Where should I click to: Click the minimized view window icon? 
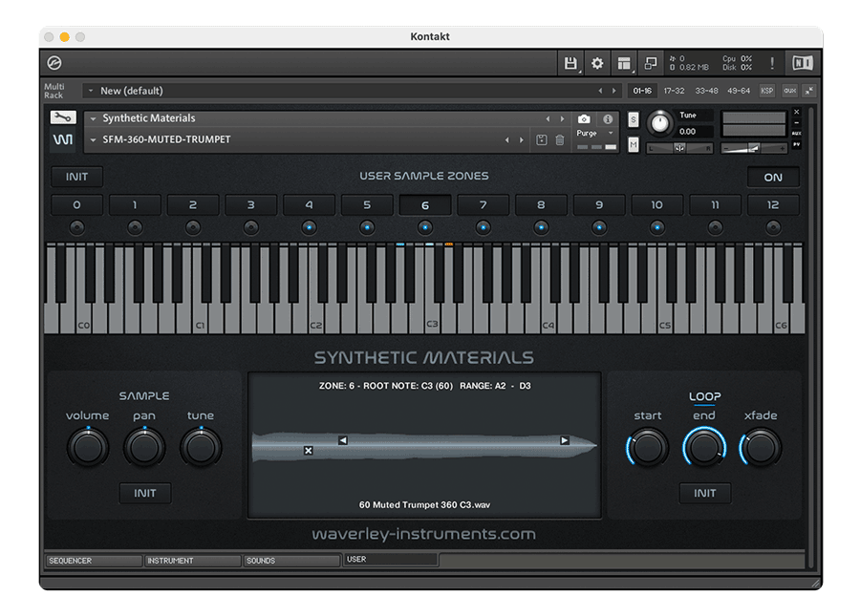click(x=651, y=64)
